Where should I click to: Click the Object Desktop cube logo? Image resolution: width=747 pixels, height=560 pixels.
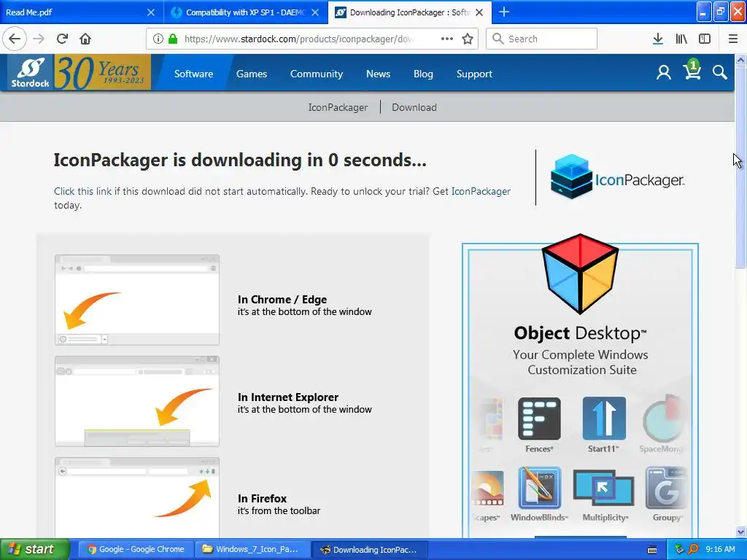(580, 273)
